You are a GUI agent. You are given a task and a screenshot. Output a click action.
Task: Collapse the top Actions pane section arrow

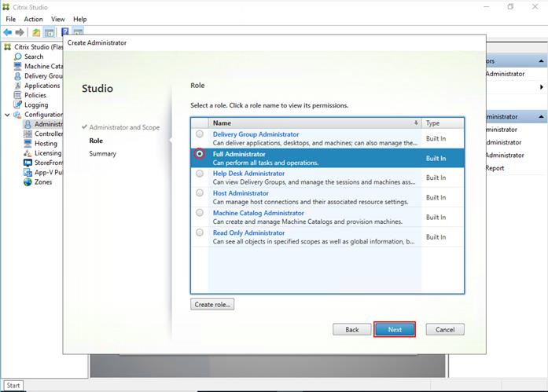(541, 61)
